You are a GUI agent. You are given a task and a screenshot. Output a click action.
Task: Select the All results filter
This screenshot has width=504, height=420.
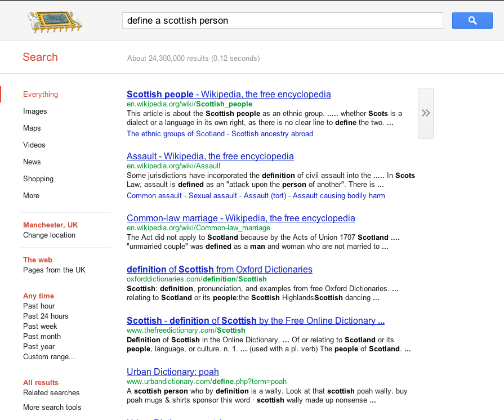(x=41, y=383)
